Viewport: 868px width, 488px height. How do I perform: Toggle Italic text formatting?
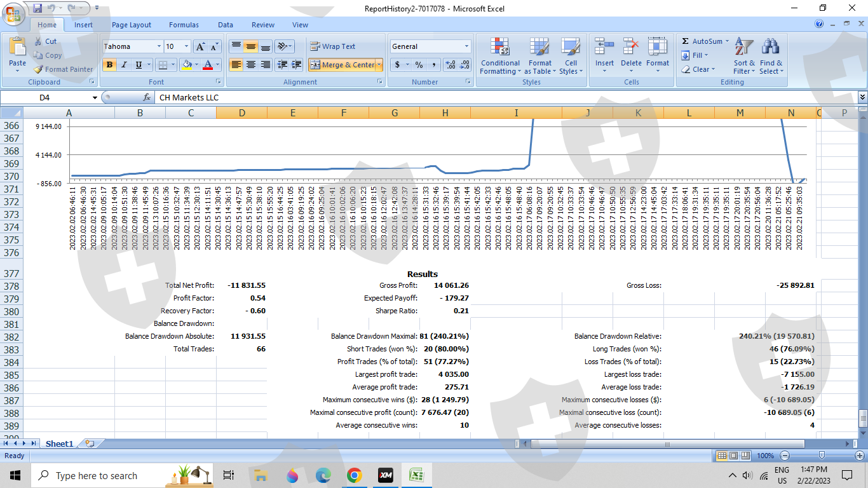(124, 65)
